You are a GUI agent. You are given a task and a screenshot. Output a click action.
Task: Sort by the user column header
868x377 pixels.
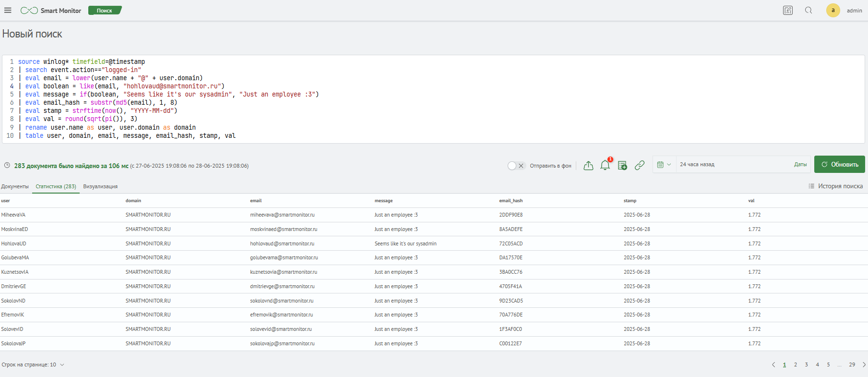(6, 201)
